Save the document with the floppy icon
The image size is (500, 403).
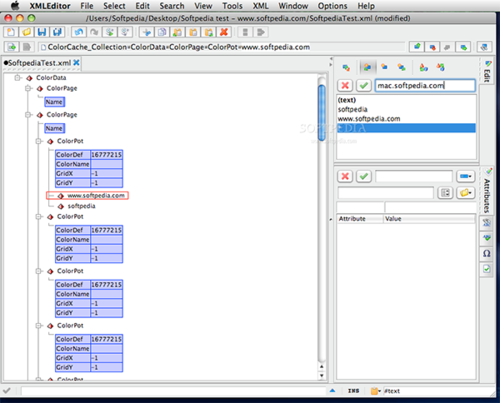pyautogui.click(x=42, y=32)
